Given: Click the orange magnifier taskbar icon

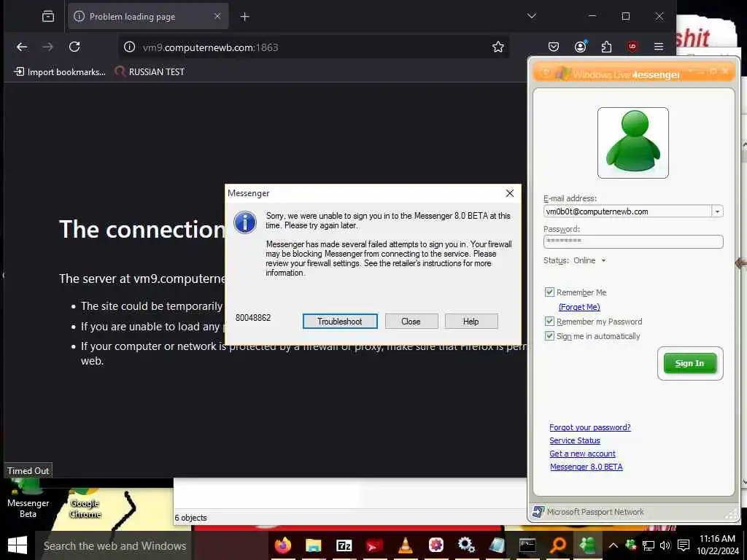Looking at the screenshot, I should point(558,545).
